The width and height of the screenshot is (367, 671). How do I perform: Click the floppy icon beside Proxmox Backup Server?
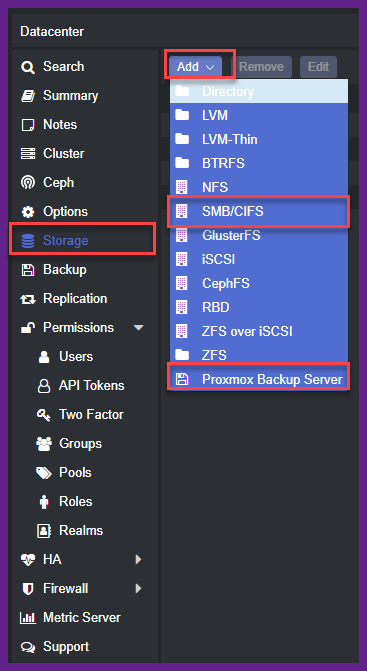[x=182, y=379]
